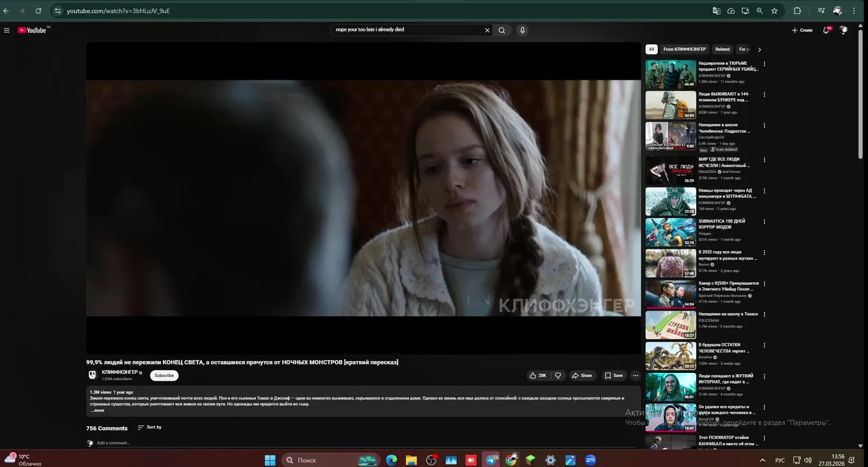868x467 pixels.
Task: Open options for 'Люди ВЫЖИВАЮТ в 144' video
Action: [764, 95]
